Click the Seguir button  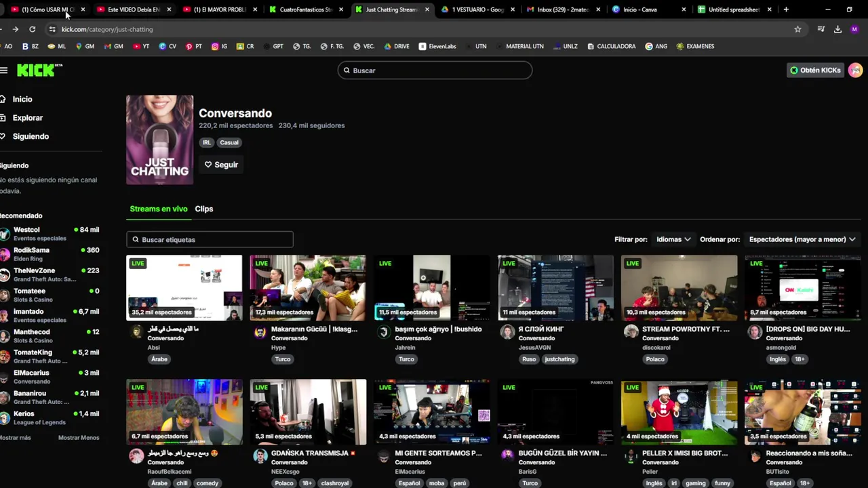[x=221, y=165]
